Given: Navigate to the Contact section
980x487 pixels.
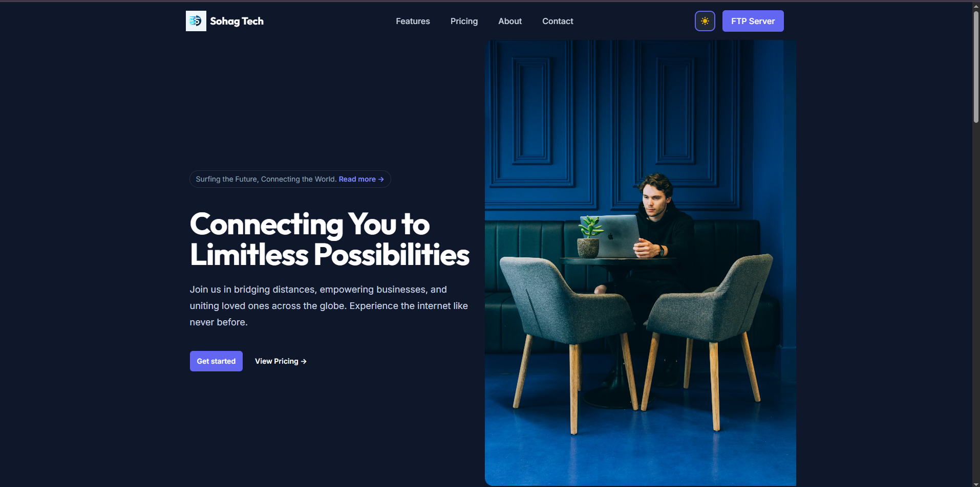Looking at the screenshot, I should tap(558, 21).
